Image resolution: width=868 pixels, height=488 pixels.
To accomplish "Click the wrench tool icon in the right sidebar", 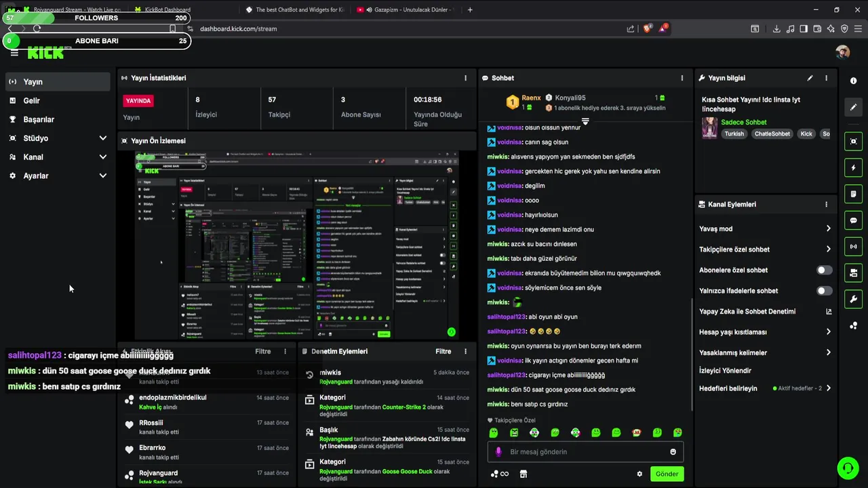I will (853, 299).
